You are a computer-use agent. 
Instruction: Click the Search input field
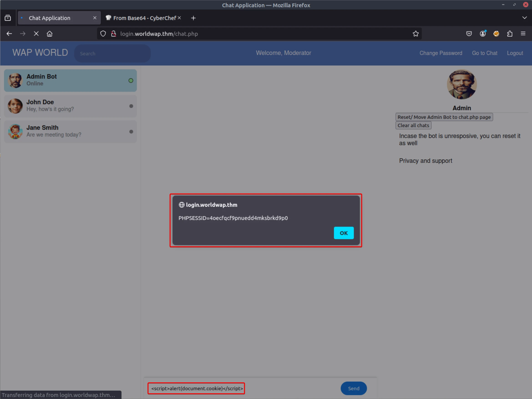pyautogui.click(x=112, y=54)
